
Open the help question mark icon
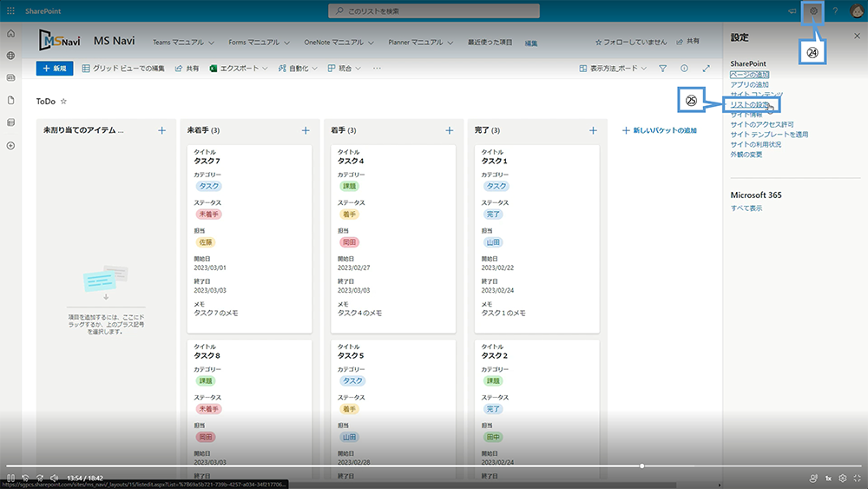[x=835, y=10]
